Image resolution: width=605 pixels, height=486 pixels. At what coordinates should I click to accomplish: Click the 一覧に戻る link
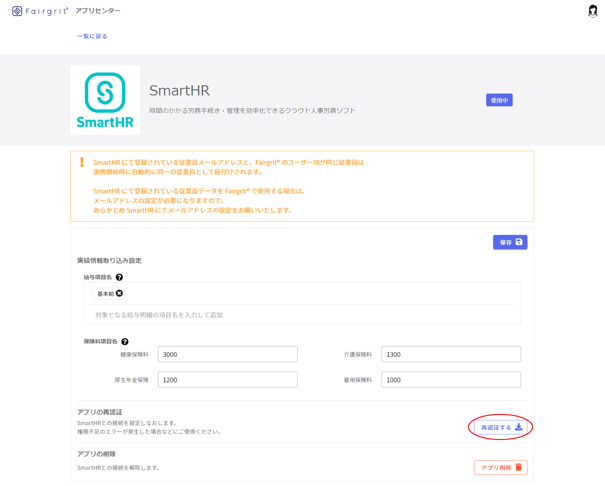(92, 36)
